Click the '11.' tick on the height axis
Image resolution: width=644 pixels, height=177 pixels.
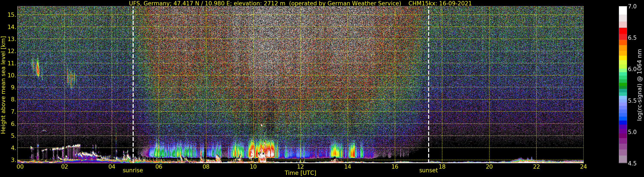pos(12,63)
